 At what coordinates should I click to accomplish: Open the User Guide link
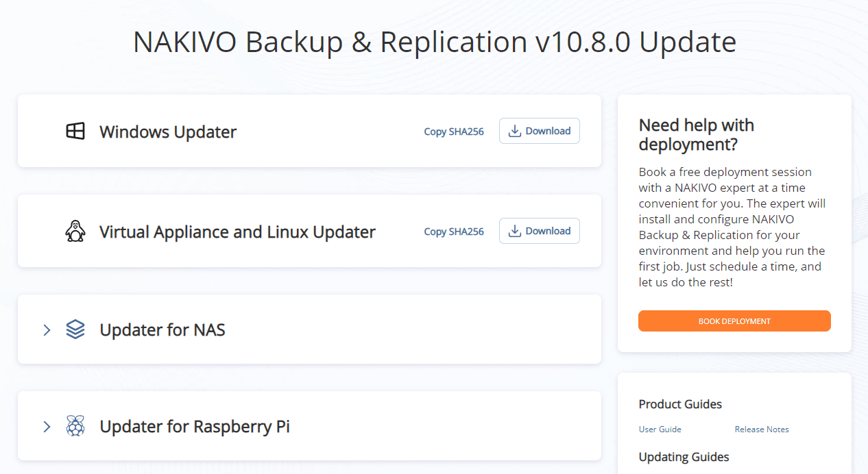660,429
